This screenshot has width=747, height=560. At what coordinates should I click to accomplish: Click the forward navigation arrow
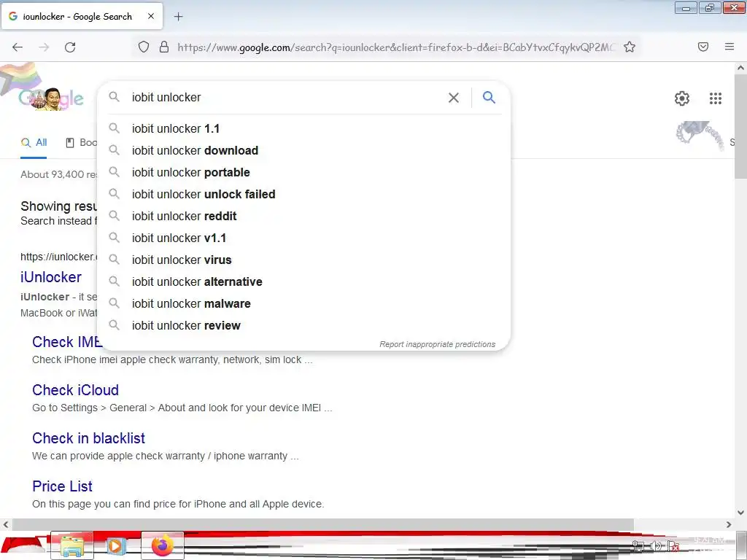click(x=44, y=47)
